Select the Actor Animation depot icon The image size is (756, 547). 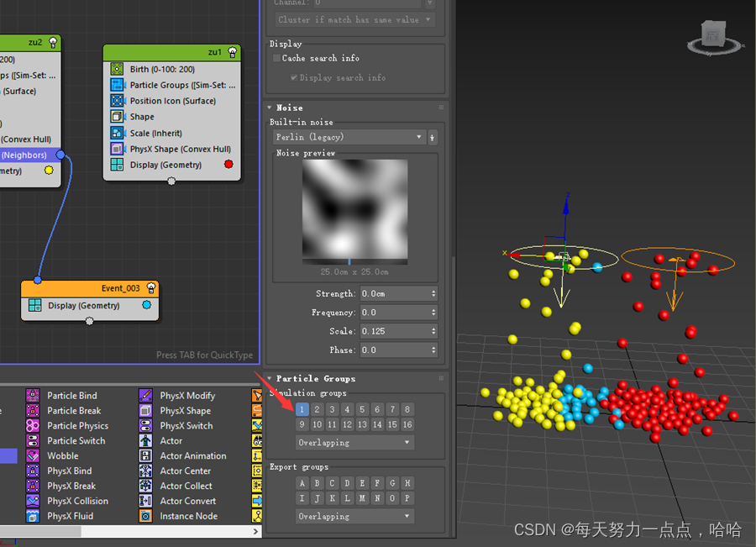tap(145, 455)
